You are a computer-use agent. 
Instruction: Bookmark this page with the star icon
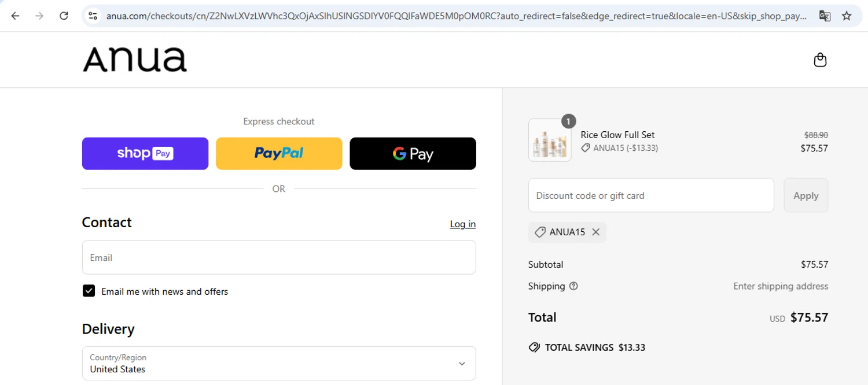pyautogui.click(x=847, y=16)
